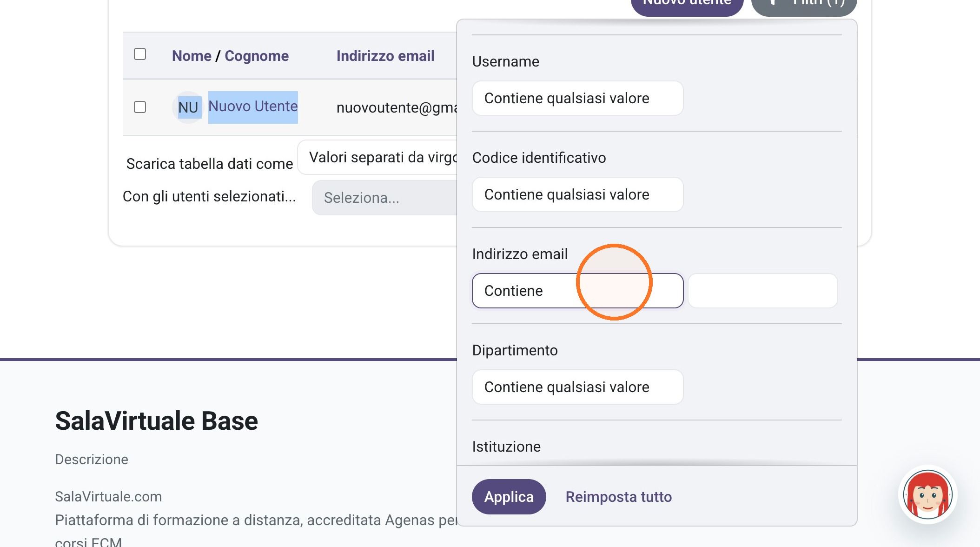980x547 pixels.
Task: Focus the Indirizzo email filter text field
Action: click(762, 291)
